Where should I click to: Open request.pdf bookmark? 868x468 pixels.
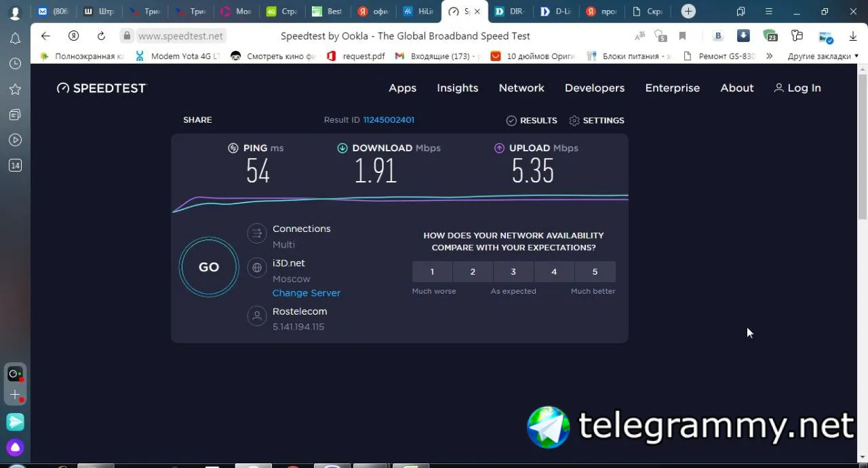356,56
